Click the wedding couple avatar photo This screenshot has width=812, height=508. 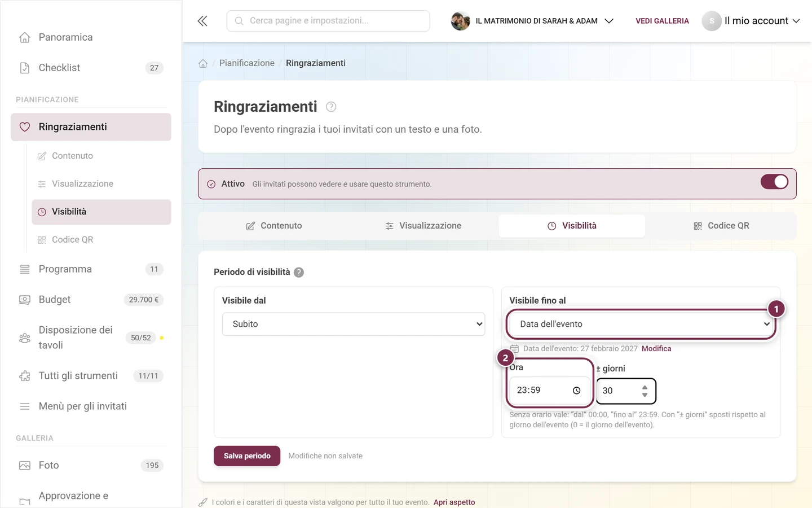pos(460,21)
